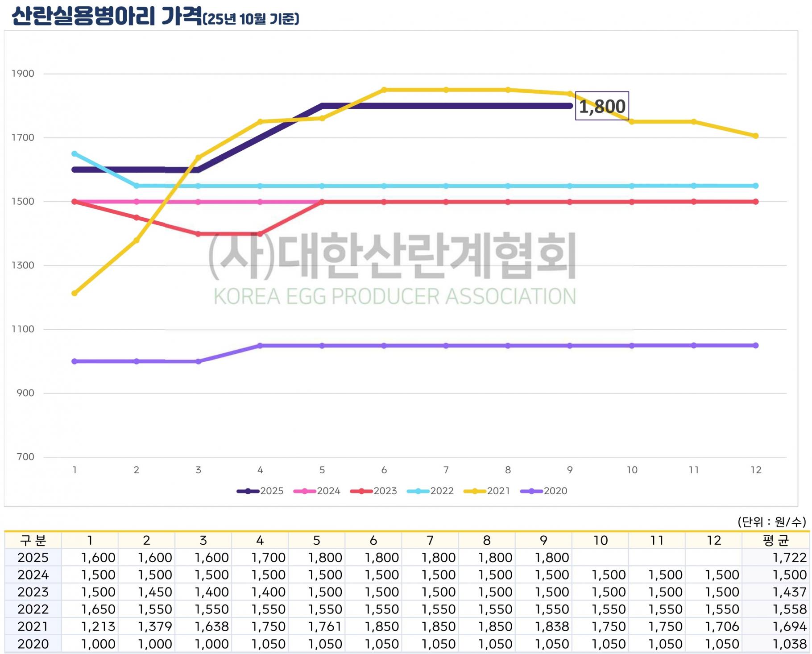Click the 1900 y-axis label

click(x=23, y=74)
